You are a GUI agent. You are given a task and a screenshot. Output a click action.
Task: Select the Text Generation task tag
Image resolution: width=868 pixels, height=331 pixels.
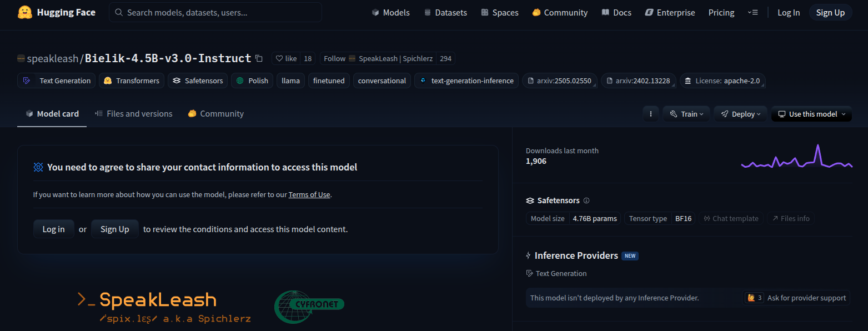tap(57, 81)
